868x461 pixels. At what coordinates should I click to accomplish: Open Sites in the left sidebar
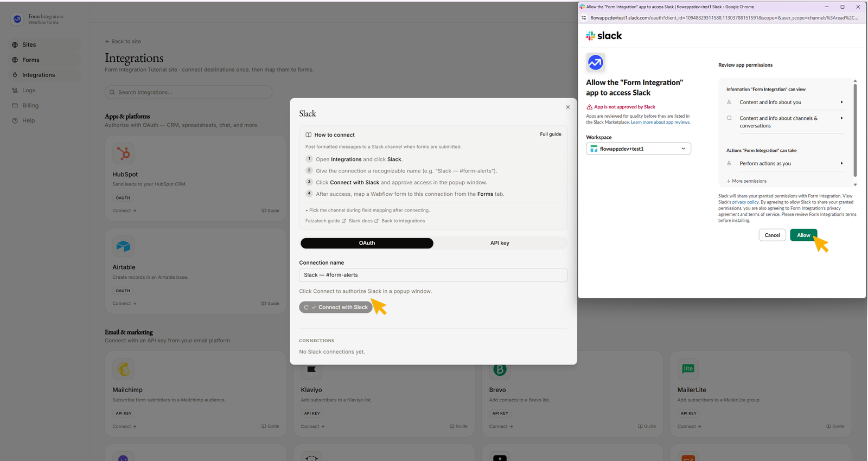pos(29,44)
